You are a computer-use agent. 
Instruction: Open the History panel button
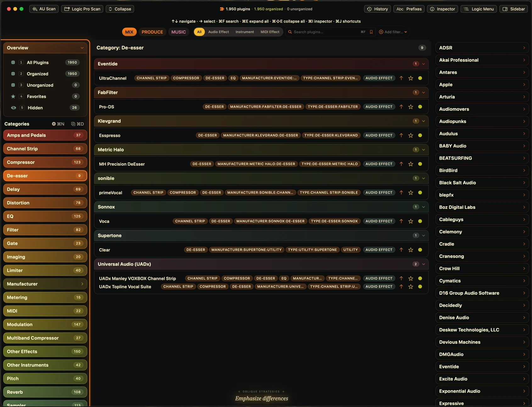point(377,9)
